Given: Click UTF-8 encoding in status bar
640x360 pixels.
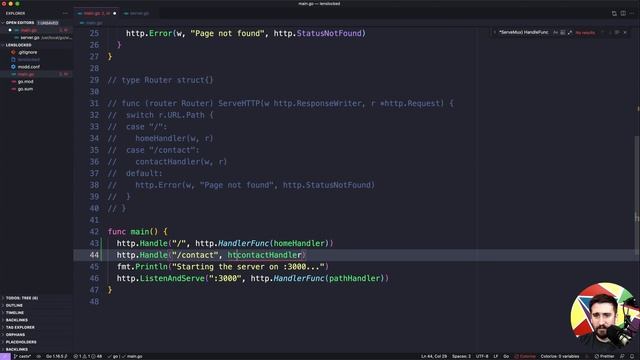Looking at the screenshot, I should click(x=482, y=356).
